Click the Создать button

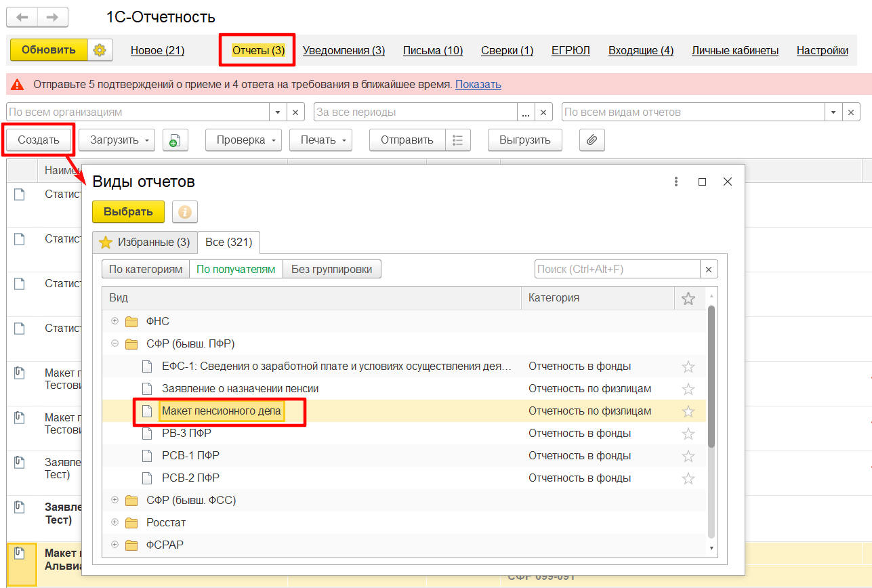click(38, 140)
